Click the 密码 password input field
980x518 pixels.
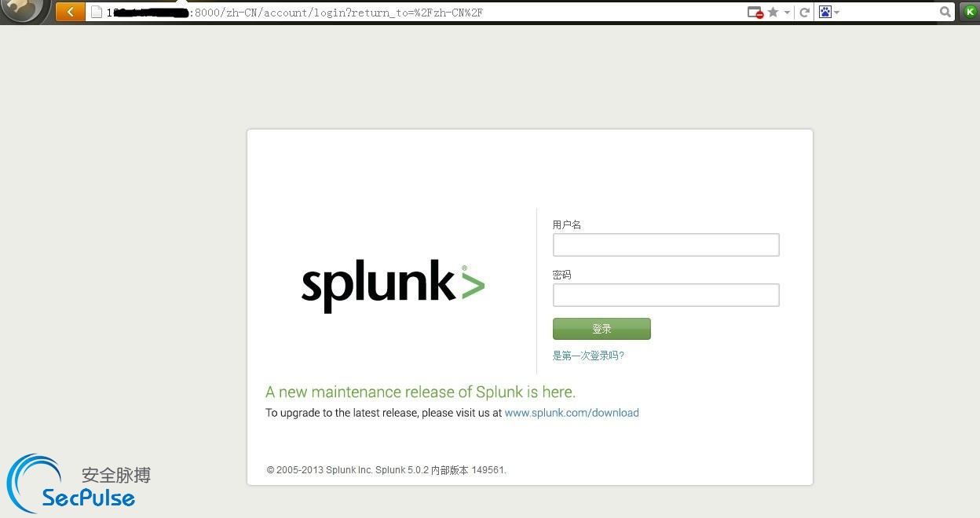(666, 295)
